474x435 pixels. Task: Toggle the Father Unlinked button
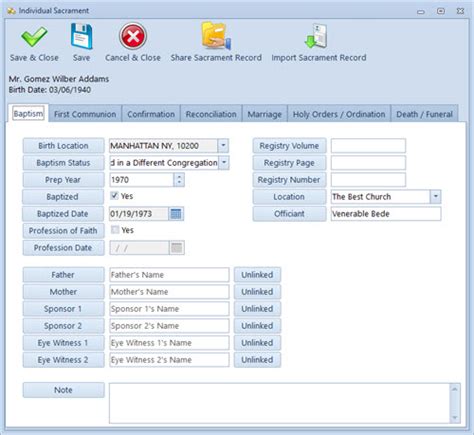tap(257, 275)
